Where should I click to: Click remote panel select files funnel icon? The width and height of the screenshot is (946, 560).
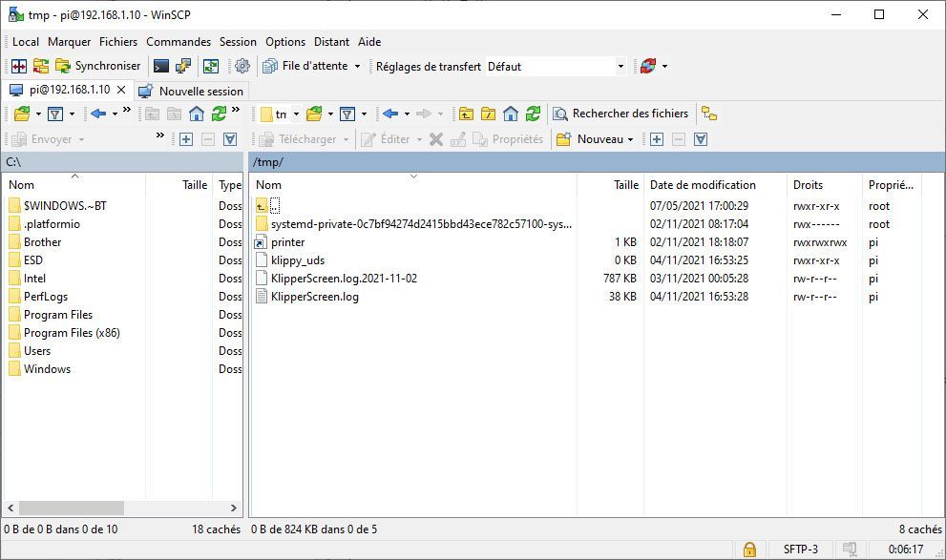click(701, 139)
